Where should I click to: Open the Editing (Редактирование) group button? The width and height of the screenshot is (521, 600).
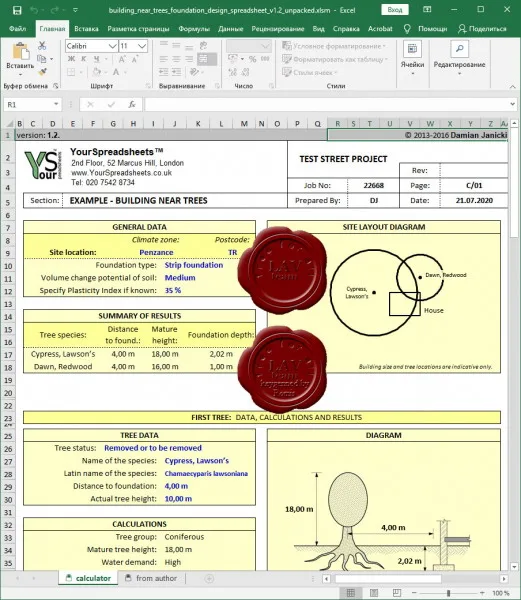(459, 58)
